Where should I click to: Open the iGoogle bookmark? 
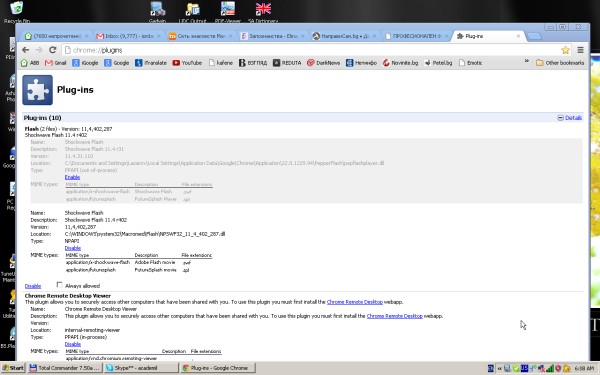tap(85, 63)
